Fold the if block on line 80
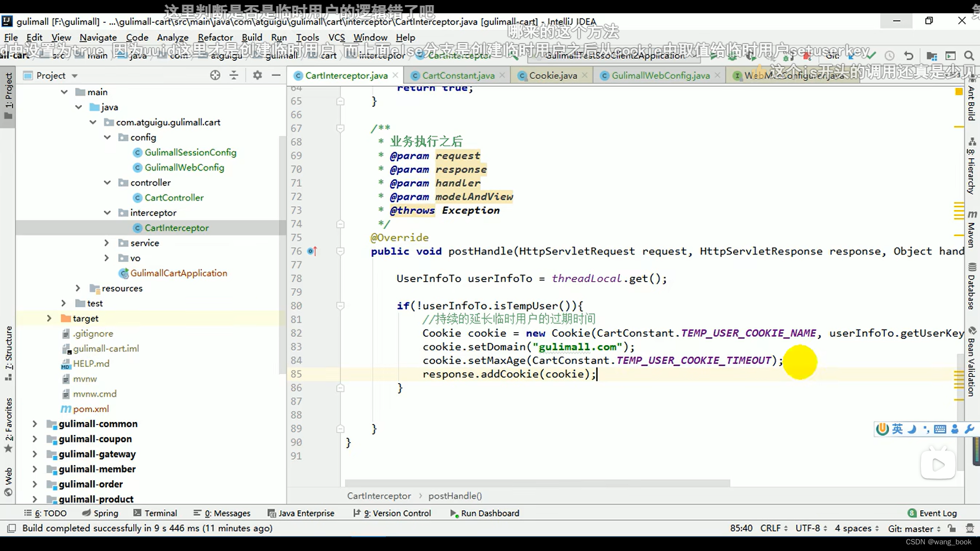 (x=340, y=306)
